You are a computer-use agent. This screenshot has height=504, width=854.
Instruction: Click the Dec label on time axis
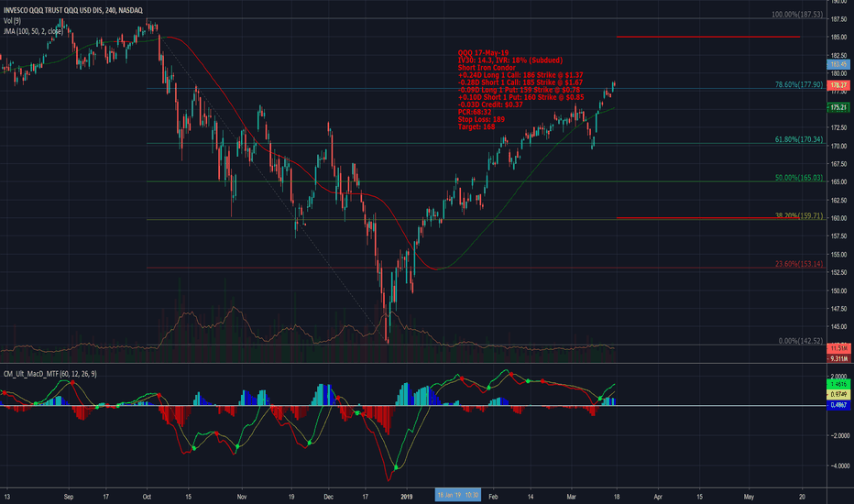click(328, 497)
